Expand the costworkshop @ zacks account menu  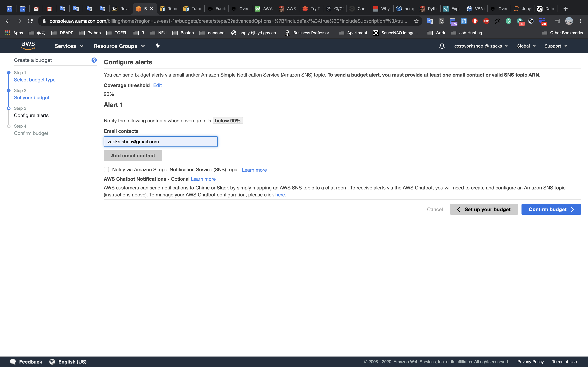click(x=481, y=46)
